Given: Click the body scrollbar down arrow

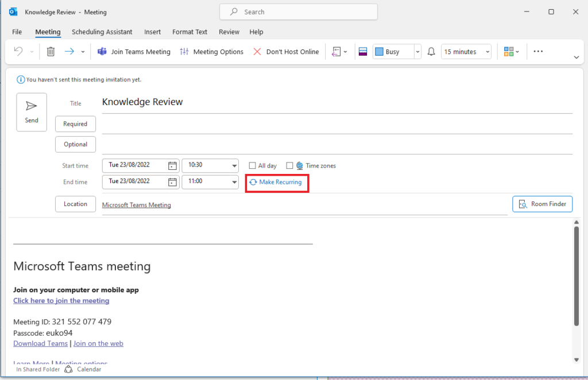Looking at the screenshot, I should point(577,360).
